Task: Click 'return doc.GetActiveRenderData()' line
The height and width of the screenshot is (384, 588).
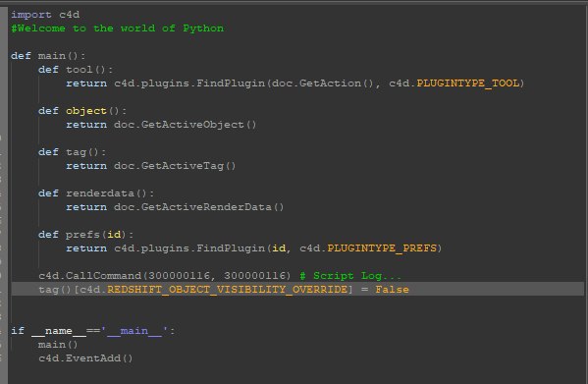Action: 175,207
